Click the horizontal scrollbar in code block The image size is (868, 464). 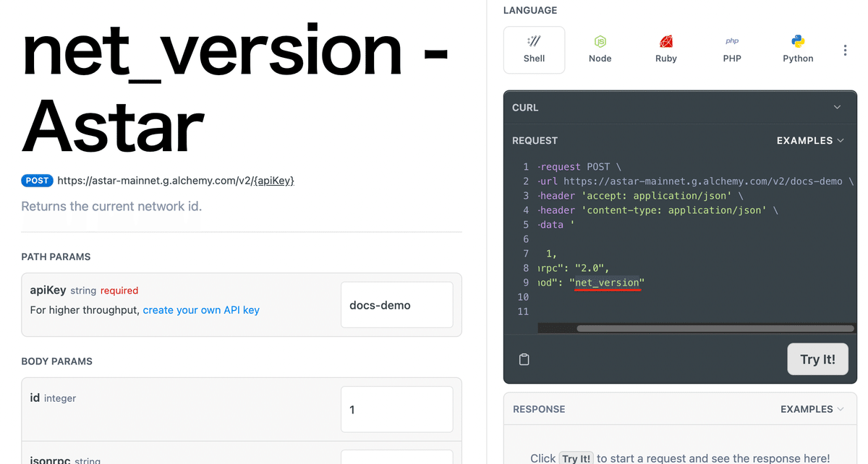714,328
